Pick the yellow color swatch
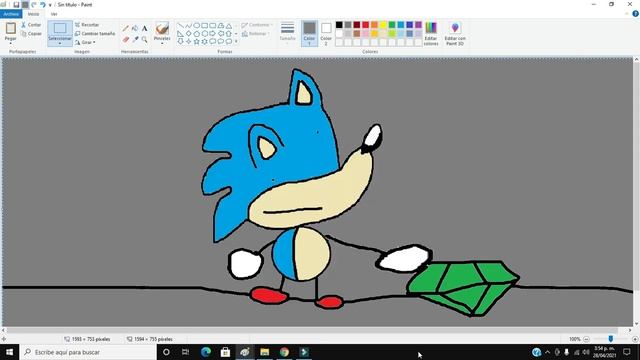This screenshot has width=640, height=360. [x=383, y=25]
